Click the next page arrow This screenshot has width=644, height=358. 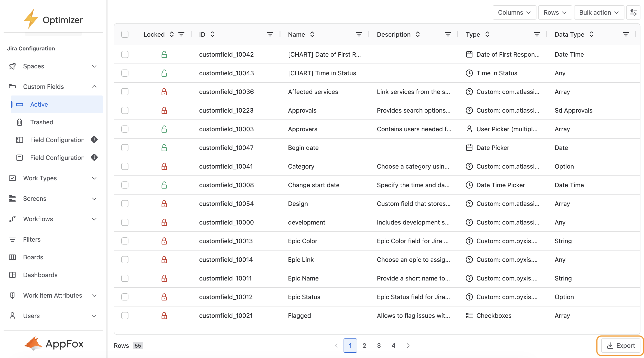point(408,346)
